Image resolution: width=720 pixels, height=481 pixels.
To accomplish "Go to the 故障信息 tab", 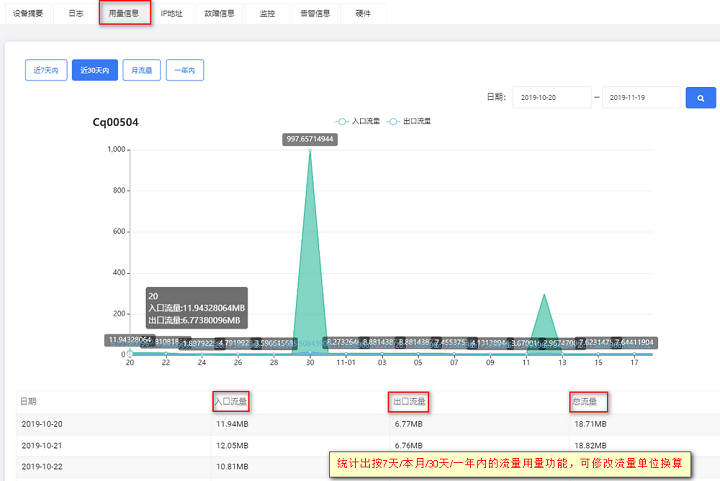I will pos(219,14).
